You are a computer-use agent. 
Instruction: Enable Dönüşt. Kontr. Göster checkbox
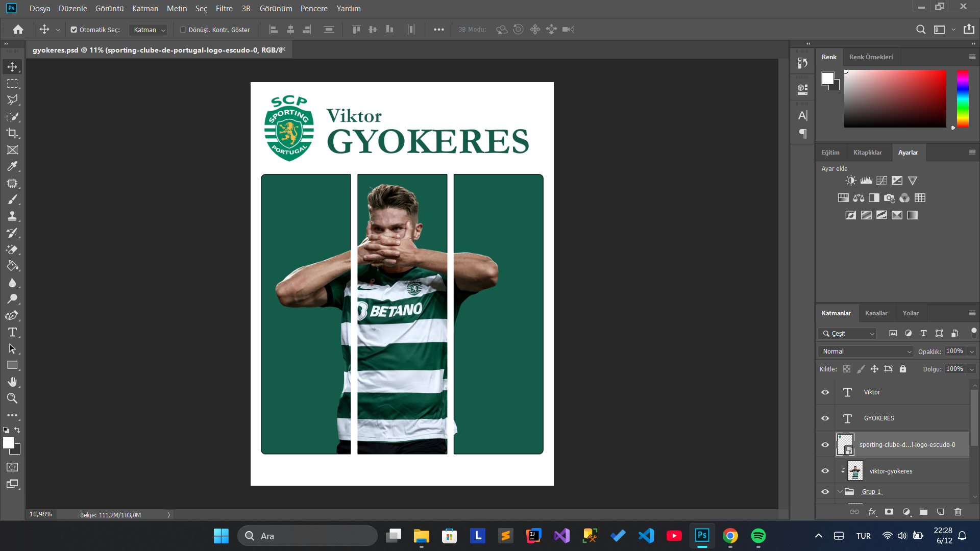pos(183,30)
